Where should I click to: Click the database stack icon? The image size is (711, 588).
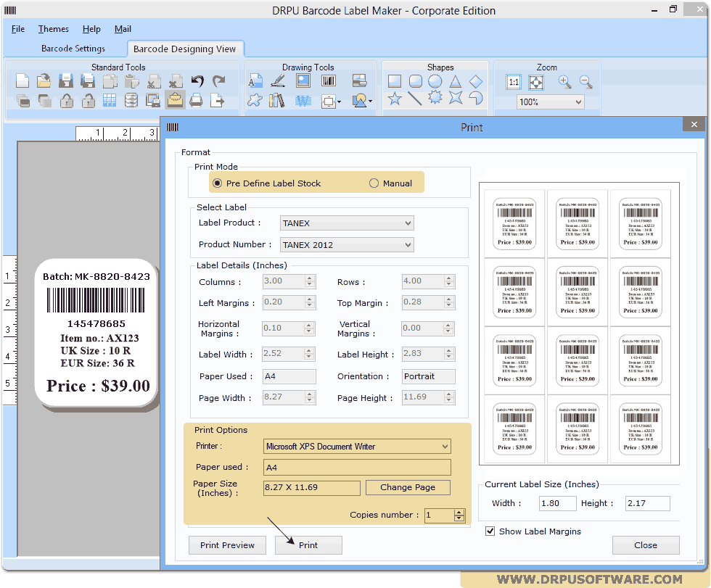131,100
